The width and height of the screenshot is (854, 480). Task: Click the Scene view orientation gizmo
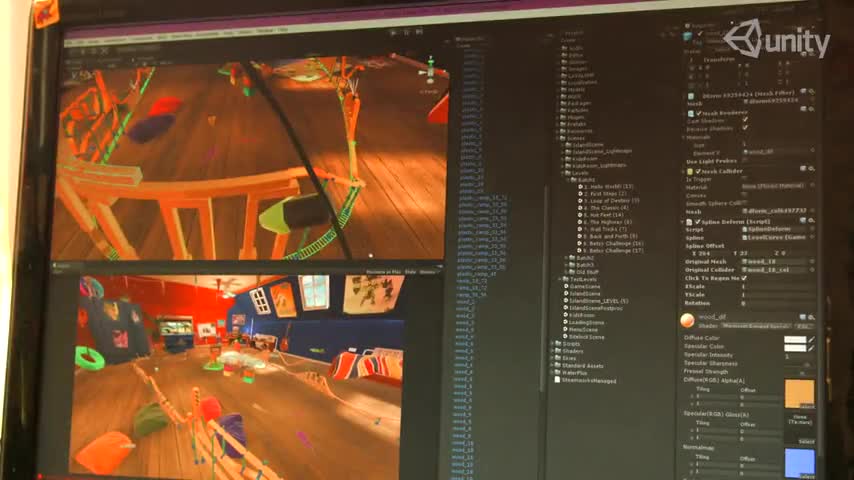pyautogui.click(x=430, y=70)
